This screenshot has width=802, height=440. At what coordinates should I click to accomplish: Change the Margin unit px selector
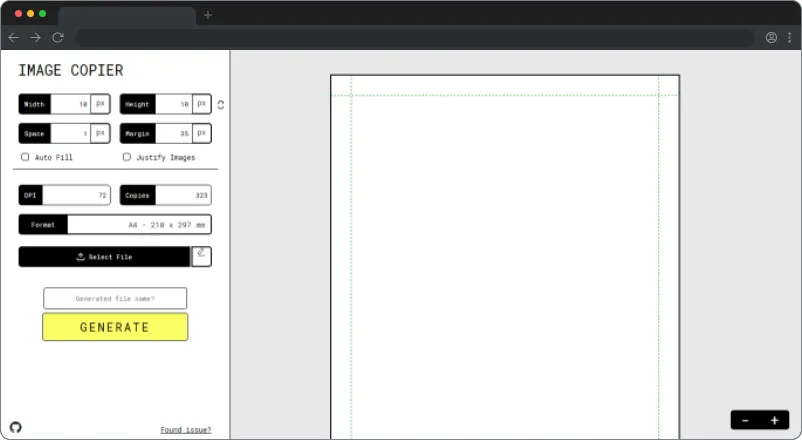click(x=202, y=134)
